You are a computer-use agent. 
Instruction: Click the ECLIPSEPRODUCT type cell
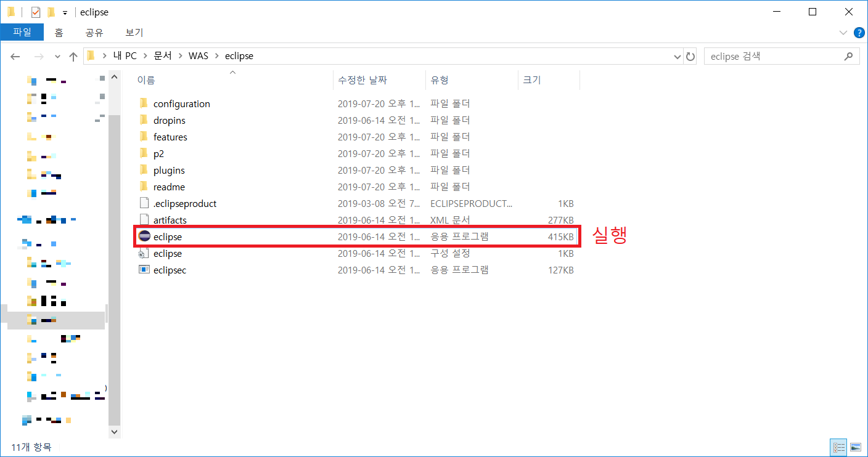pyautogui.click(x=472, y=203)
